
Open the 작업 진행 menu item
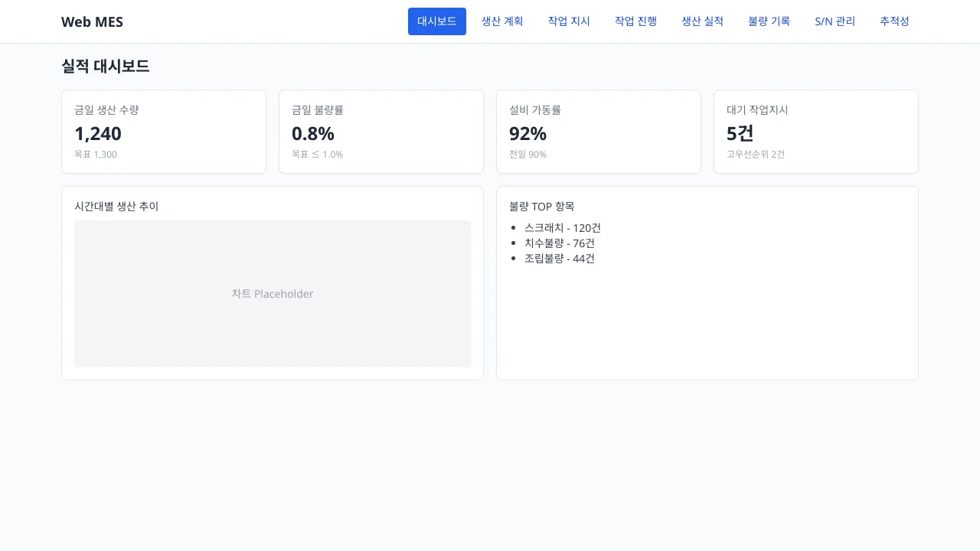tap(635, 21)
